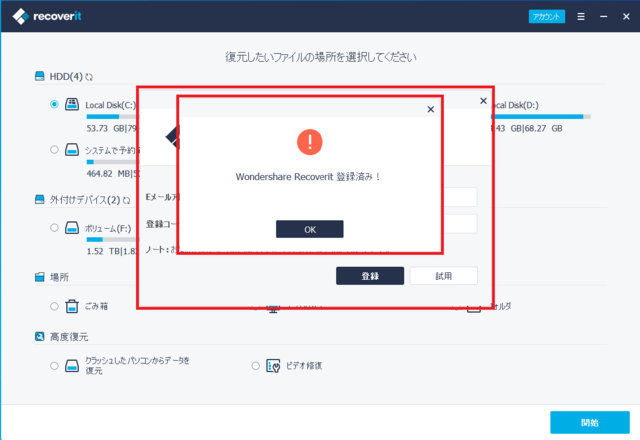Close the Wondershare Recoverit registered alert
640x440 pixels.
tap(431, 109)
